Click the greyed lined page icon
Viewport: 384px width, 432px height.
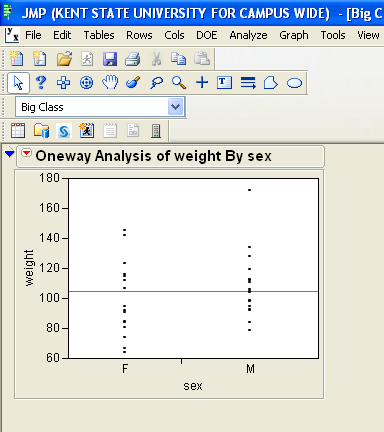point(110,131)
